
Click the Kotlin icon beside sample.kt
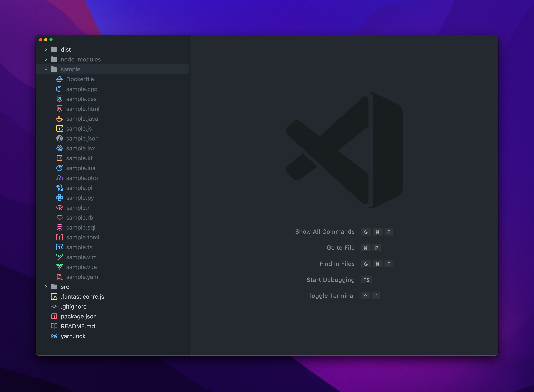point(59,158)
